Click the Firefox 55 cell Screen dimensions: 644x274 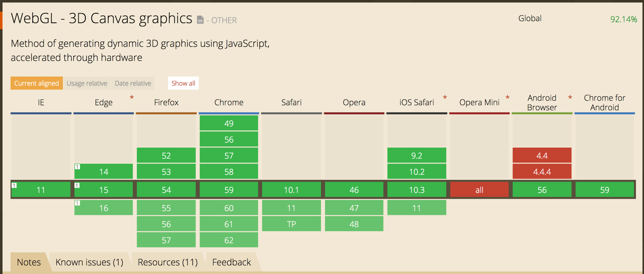click(x=166, y=208)
